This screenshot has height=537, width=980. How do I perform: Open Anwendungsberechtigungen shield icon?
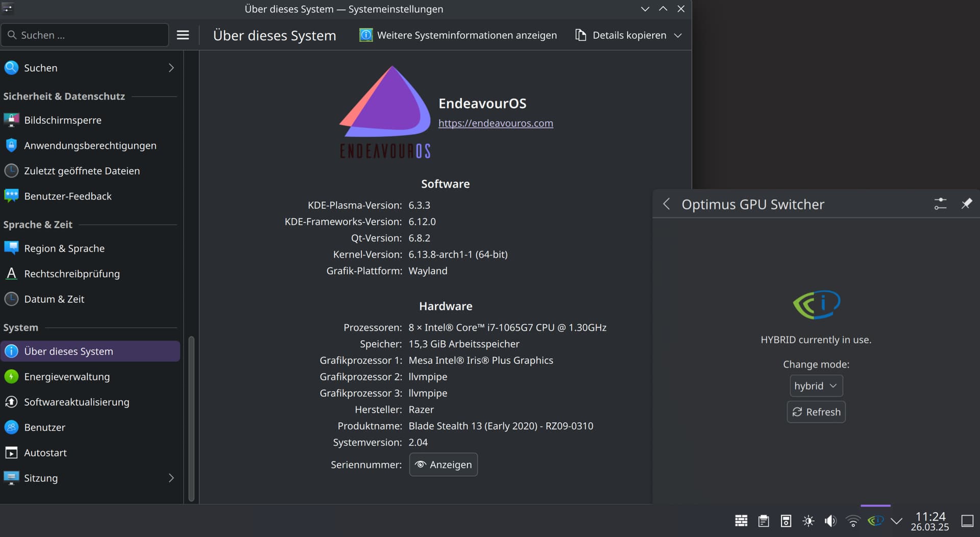pyautogui.click(x=11, y=145)
